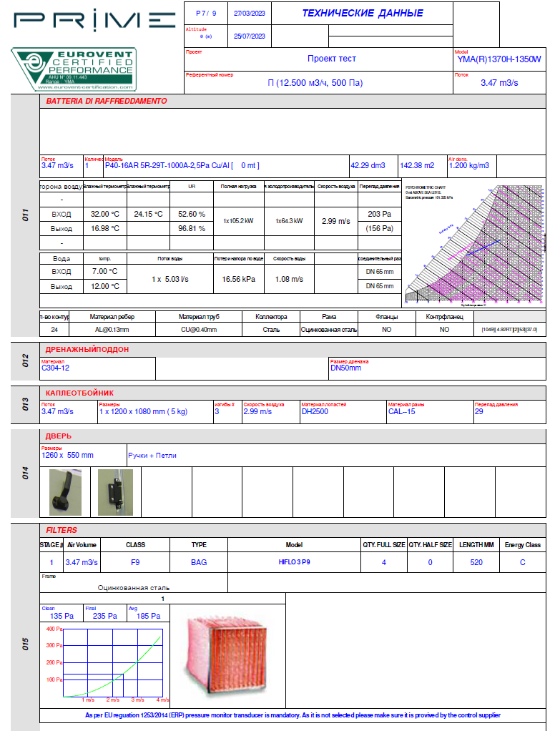Click the coil model P40-16AR text
560x731 pixels.
[182, 166]
